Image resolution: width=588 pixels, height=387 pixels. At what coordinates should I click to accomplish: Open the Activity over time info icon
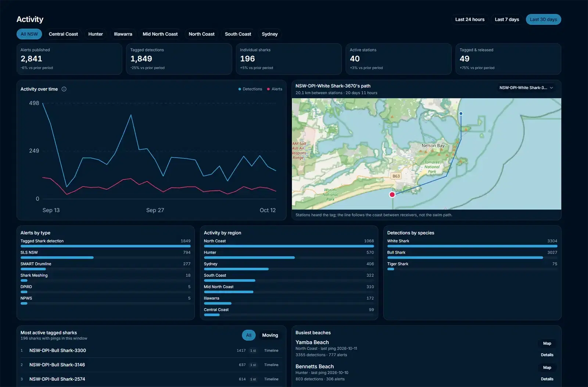[x=64, y=89]
